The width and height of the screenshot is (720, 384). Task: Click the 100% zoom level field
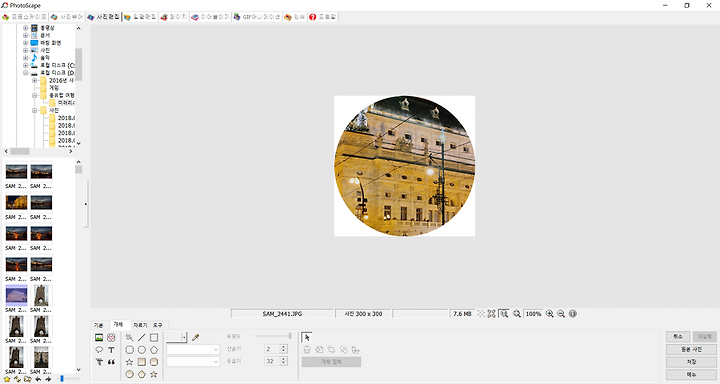point(533,314)
